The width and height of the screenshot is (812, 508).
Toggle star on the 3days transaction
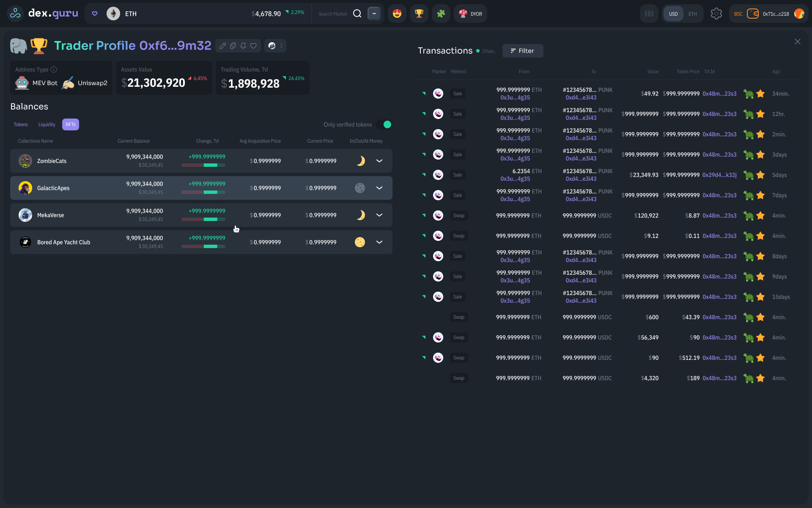pyautogui.click(x=760, y=155)
